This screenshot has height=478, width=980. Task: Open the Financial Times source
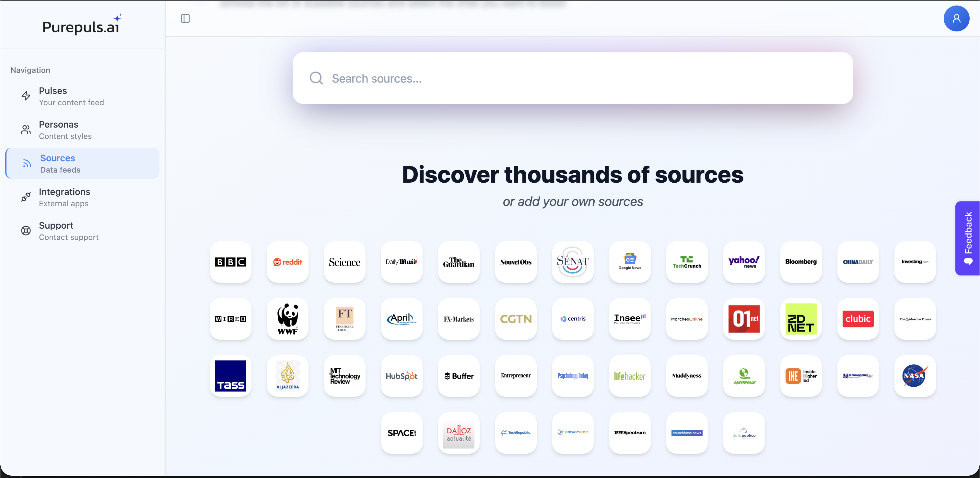(x=344, y=319)
